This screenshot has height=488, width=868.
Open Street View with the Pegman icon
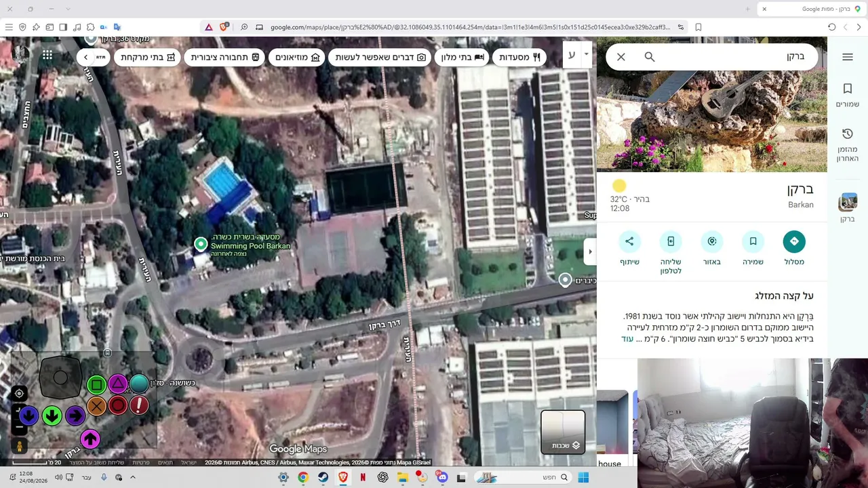tap(19, 446)
